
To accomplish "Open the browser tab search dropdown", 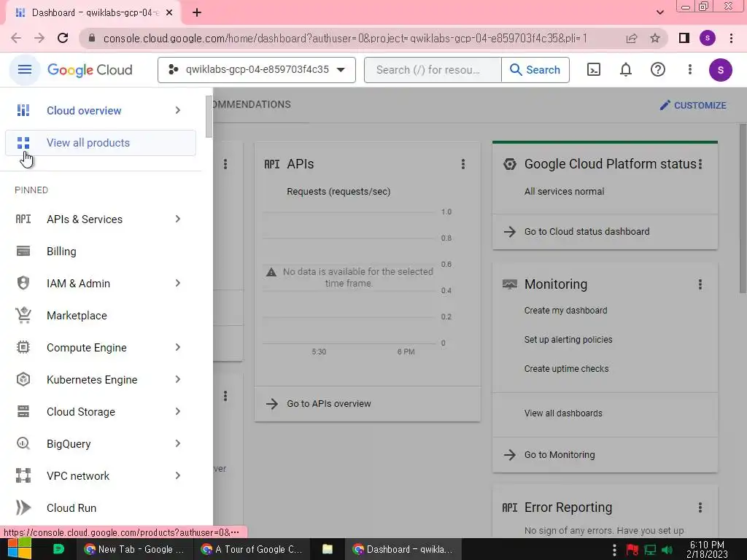I will pos(659,12).
